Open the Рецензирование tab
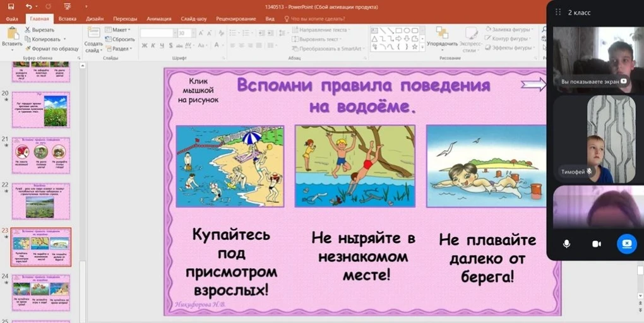 (236, 19)
